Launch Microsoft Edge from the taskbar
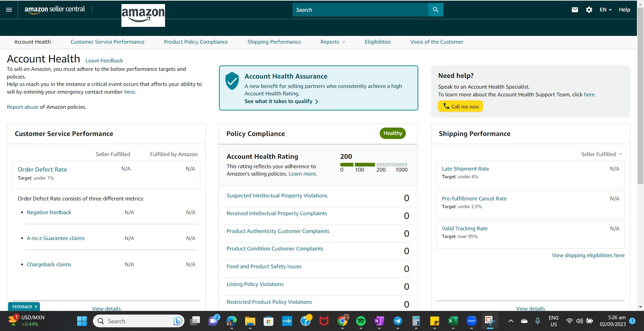 tap(231, 321)
